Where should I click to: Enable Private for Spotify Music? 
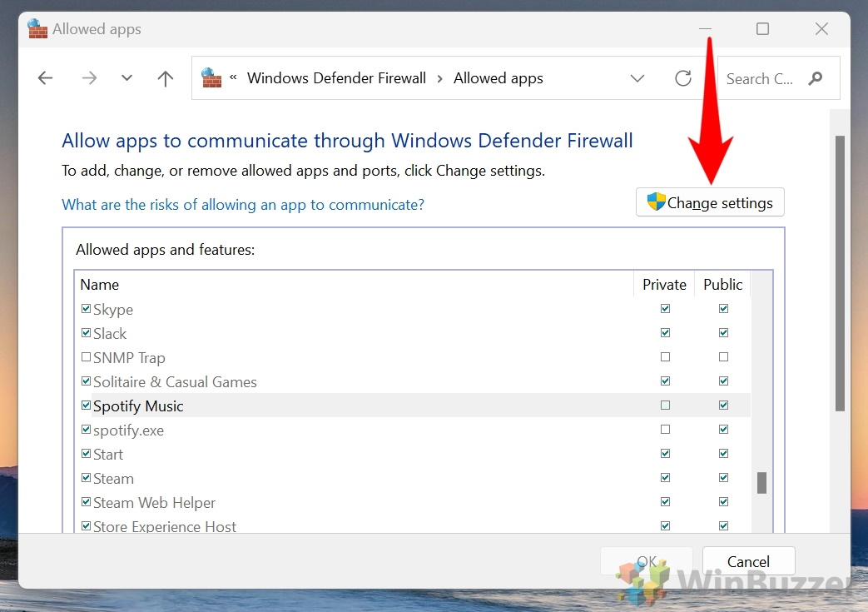pyautogui.click(x=666, y=406)
